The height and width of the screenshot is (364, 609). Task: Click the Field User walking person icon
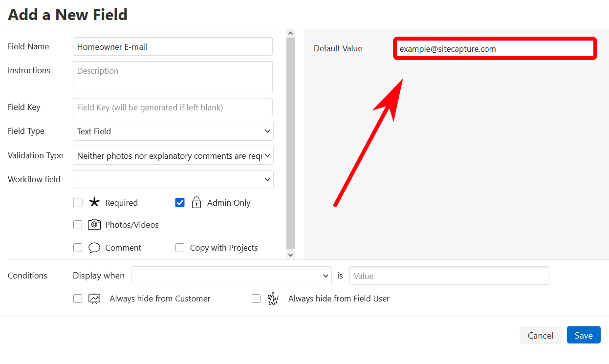coord(273,299)
